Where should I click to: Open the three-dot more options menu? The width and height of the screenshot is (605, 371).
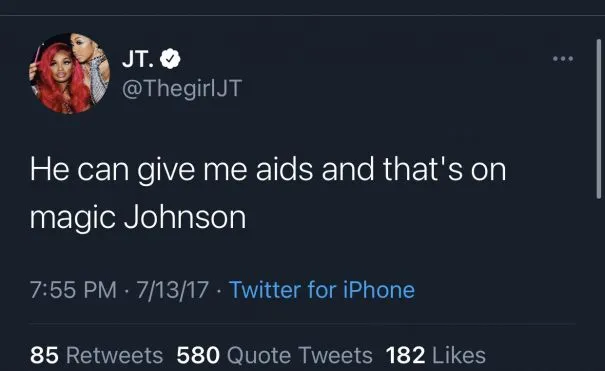pos(563,59)
